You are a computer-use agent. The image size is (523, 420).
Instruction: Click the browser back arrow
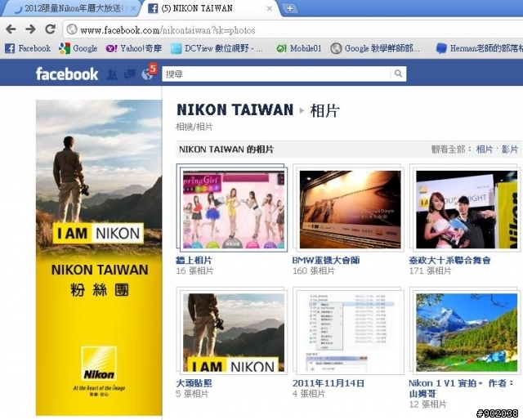point(11,29)
